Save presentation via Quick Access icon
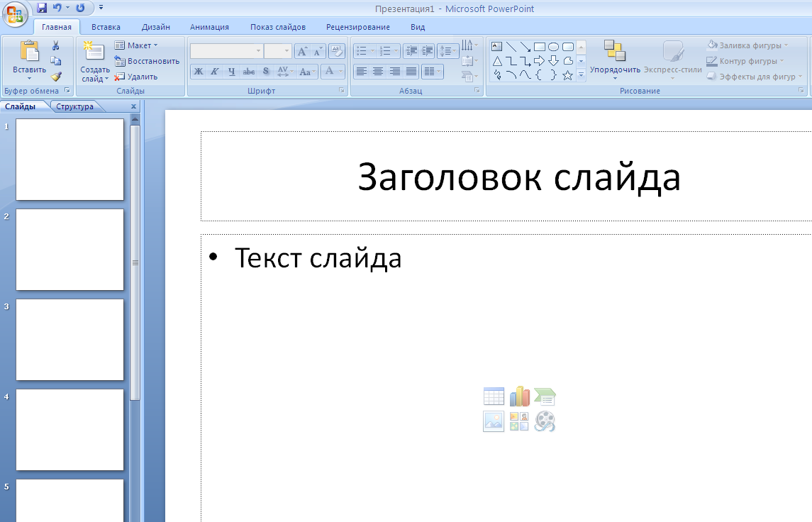The height and width of the screenshot is (522, 812). tap(42, 8)
